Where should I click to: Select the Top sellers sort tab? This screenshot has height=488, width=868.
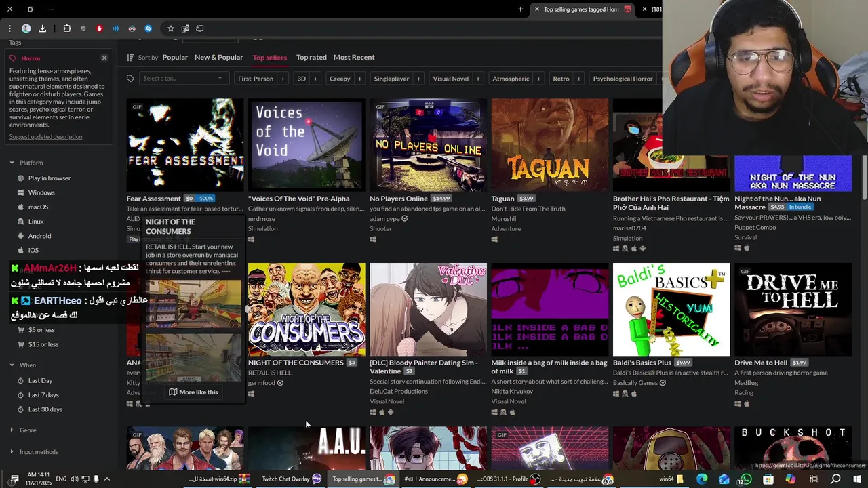270,58
